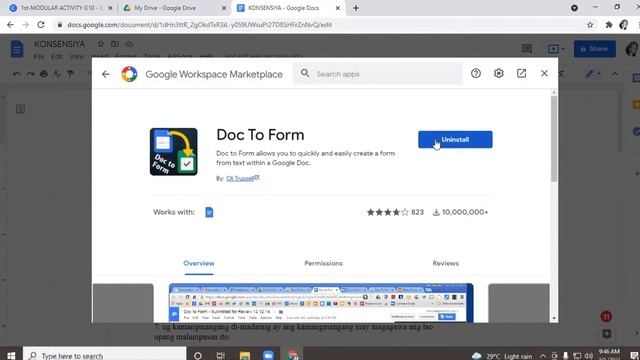Open the Chrome extensions puzzle icon
640x360 pixels.
(x=609, y=24)
